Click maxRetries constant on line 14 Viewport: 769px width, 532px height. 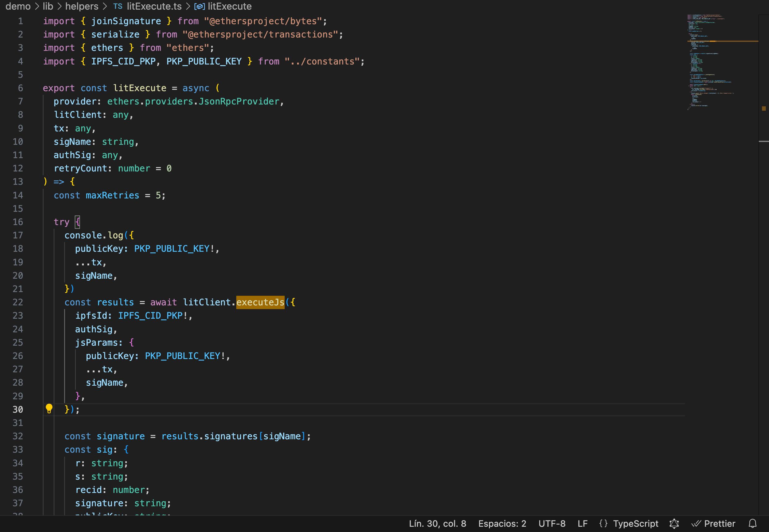tap(112, 195)
